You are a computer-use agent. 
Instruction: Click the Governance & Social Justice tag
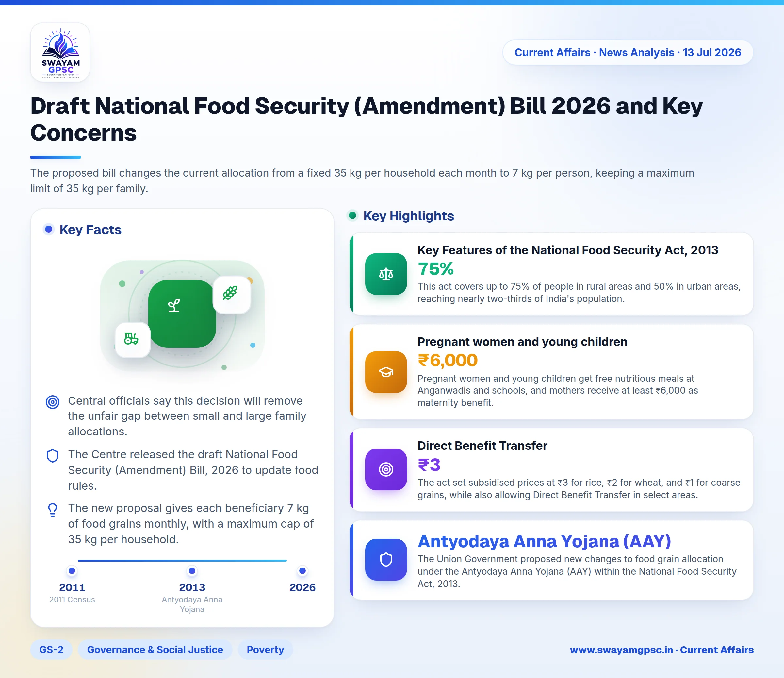point(155,650)
